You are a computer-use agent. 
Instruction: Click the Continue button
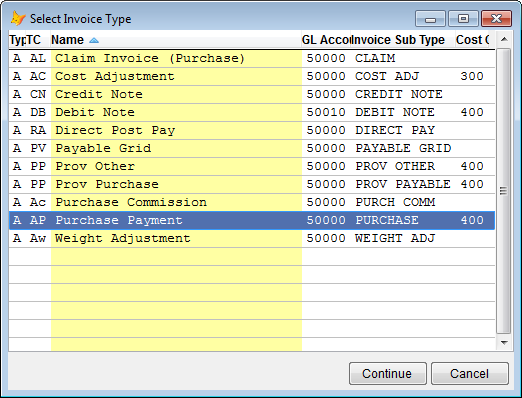click(x=388, y=374)
